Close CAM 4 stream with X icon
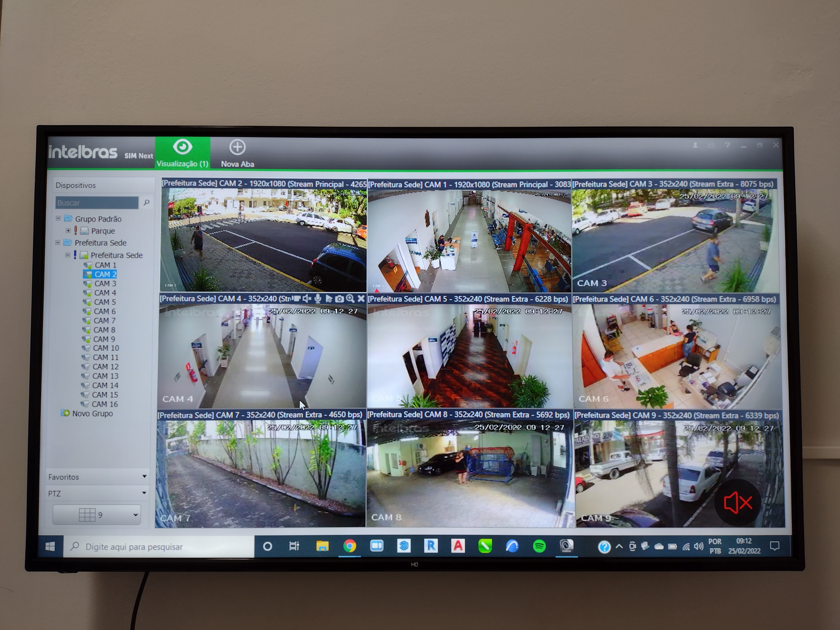840x630 pixels. point(361,298)
